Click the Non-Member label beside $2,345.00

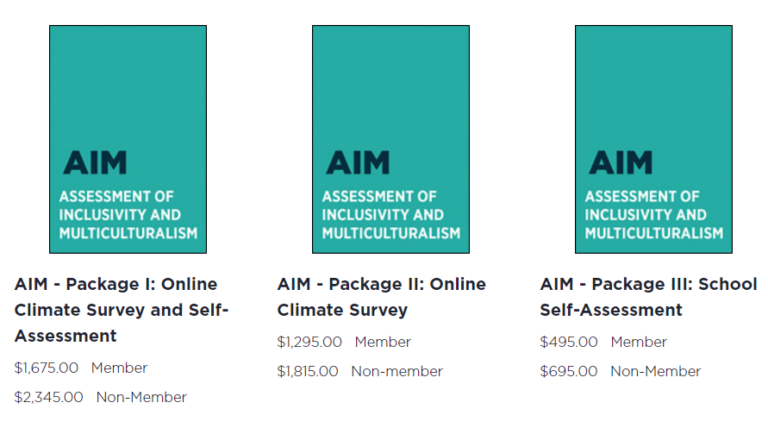[x=141, y=397]
